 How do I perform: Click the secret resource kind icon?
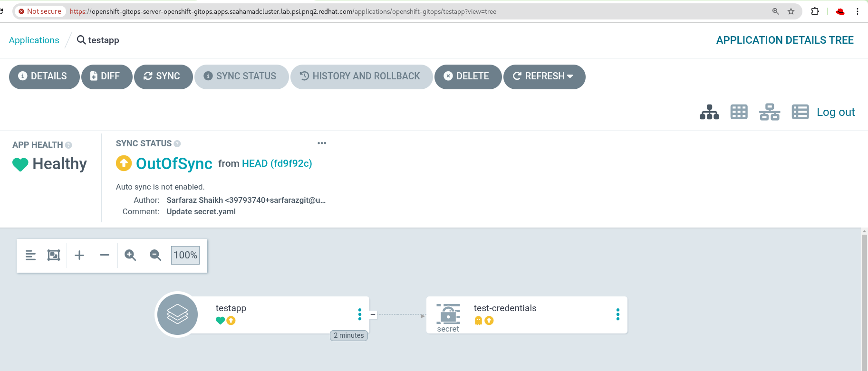click(x=448, y=314)
